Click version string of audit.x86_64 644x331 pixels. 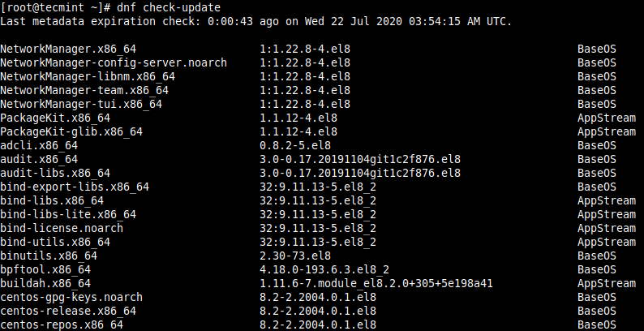(360, 159)
